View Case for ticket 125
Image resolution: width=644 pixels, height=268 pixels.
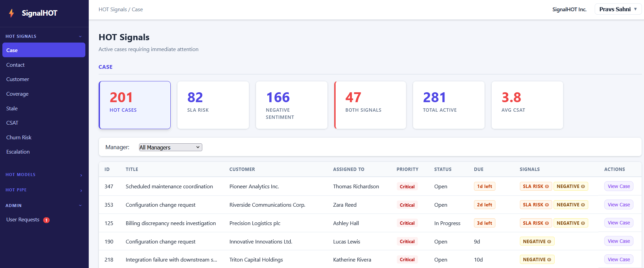coord(619,223)
